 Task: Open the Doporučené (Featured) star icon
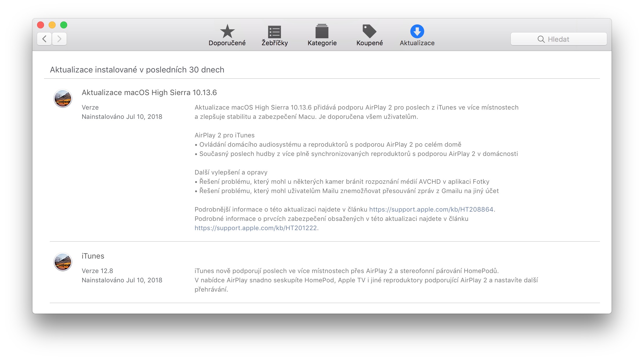[x=227, y=31]
